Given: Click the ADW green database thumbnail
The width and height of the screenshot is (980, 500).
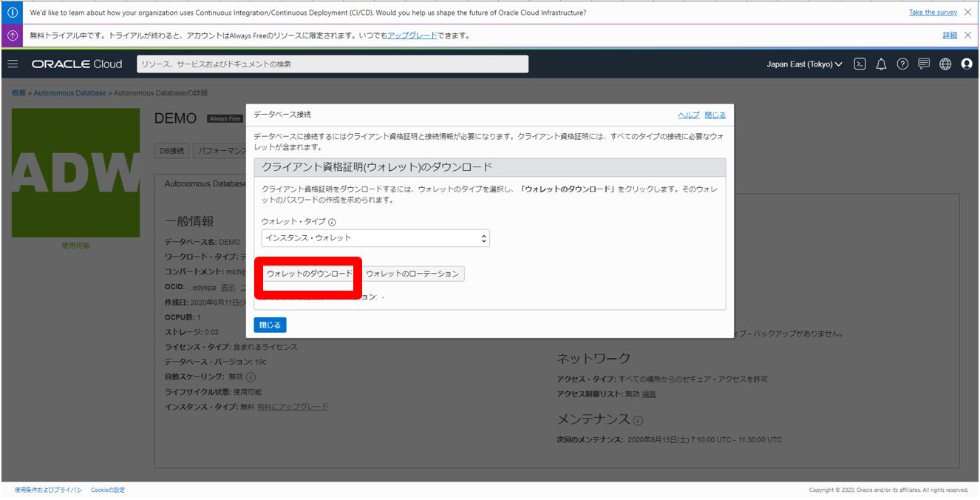Looking at the screenshot, I should [x=75, y=172].
